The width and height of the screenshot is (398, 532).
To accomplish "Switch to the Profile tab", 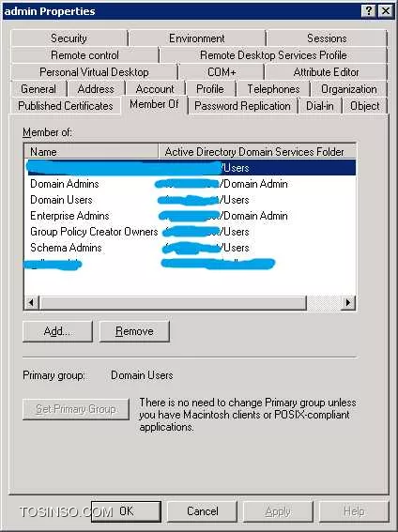I will click(x=210, y=89).
